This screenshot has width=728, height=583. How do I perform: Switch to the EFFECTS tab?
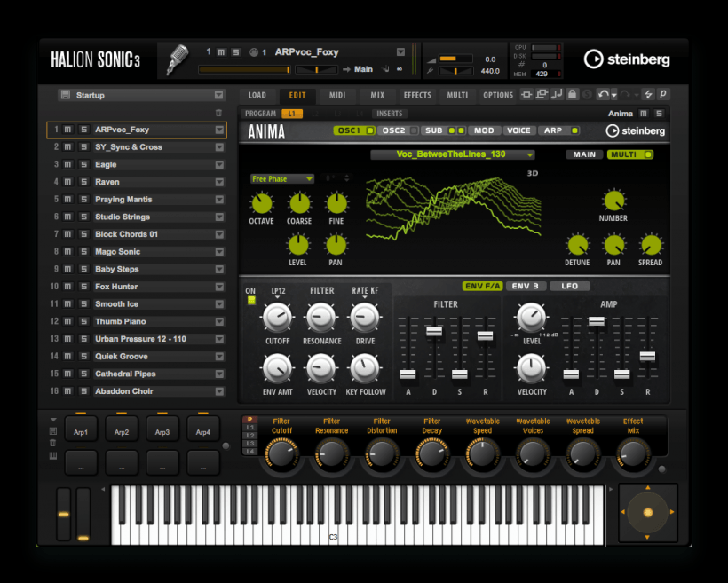click(x=417, y=95)
